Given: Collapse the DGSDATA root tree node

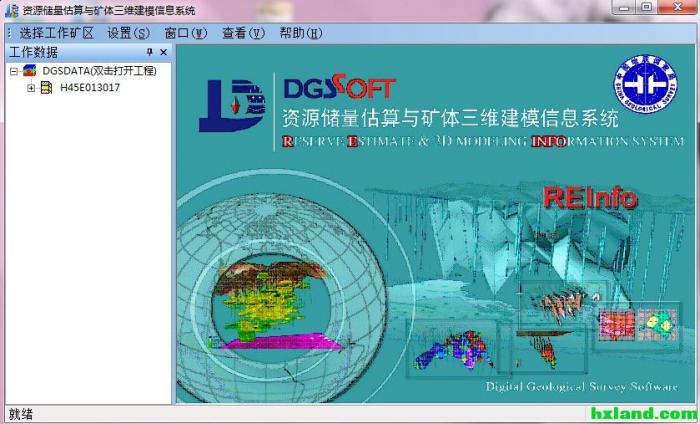Looking at the screenshot, I should click(x=14, y=71).
